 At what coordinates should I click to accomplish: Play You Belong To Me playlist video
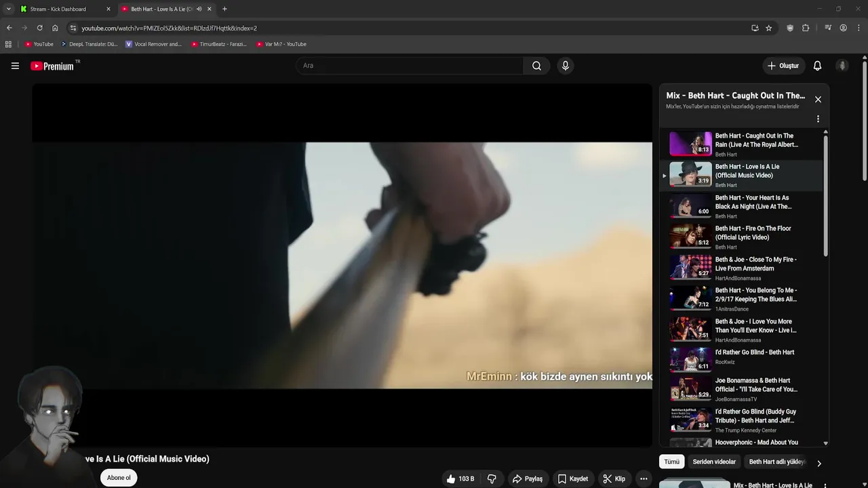(741, 299)
